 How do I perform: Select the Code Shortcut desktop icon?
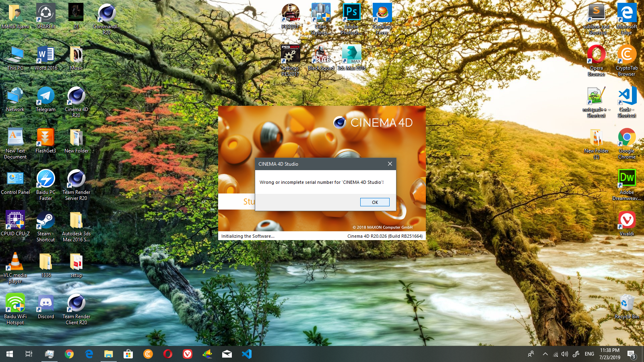coord(627,102)
